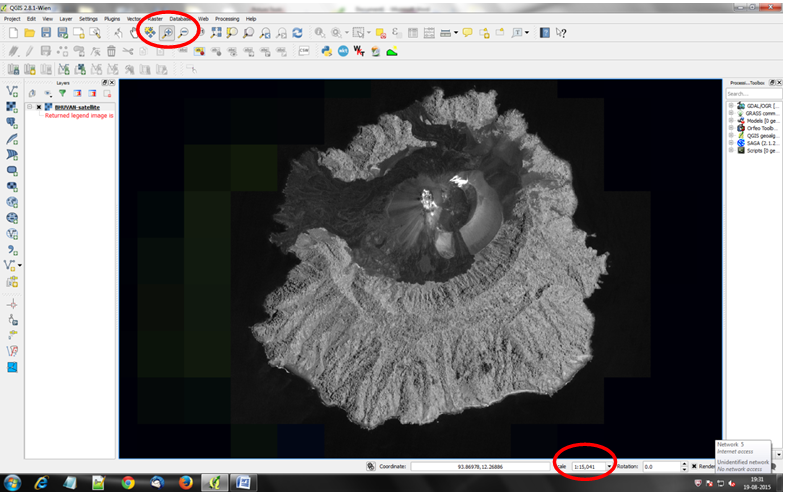Viewport: 787px width, 495px height.
Task: Click Add Vector Layer icon in sidebar
Action: pyautogui.click(x=12, y=91)
